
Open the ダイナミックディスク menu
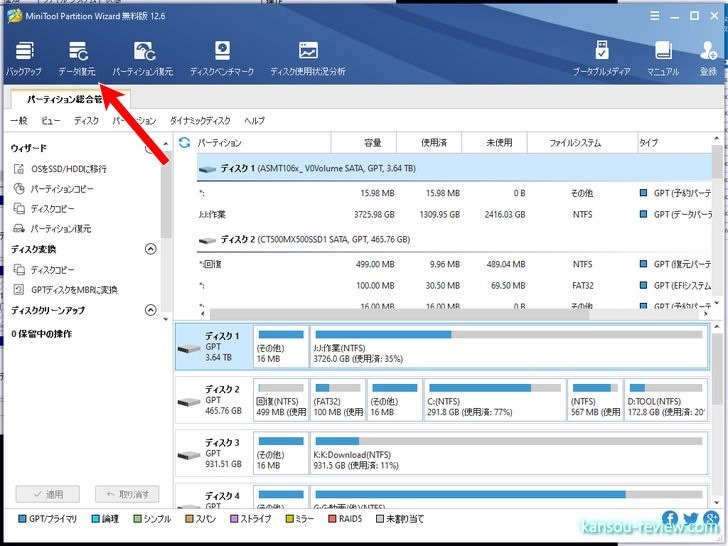point(200,121)
